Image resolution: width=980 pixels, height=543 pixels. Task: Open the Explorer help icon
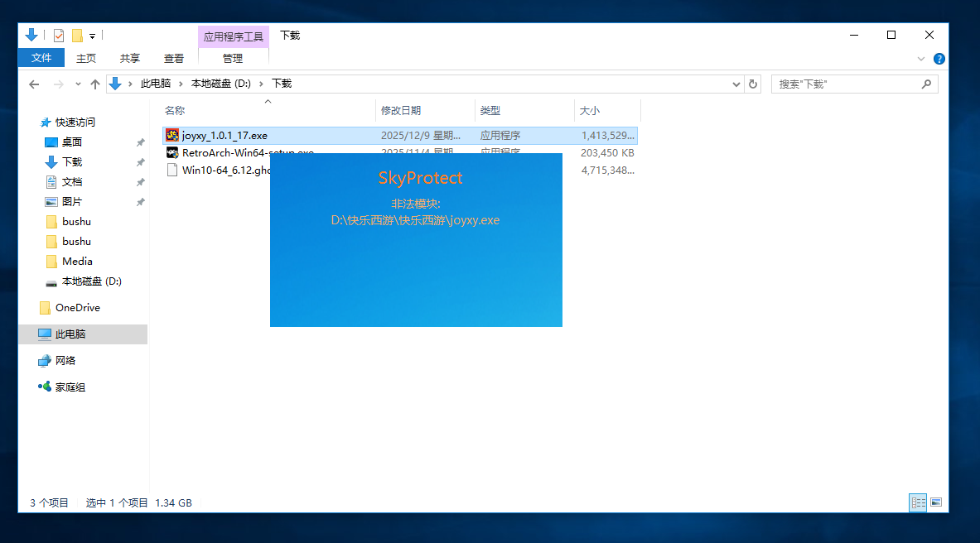tap(939, 59)
